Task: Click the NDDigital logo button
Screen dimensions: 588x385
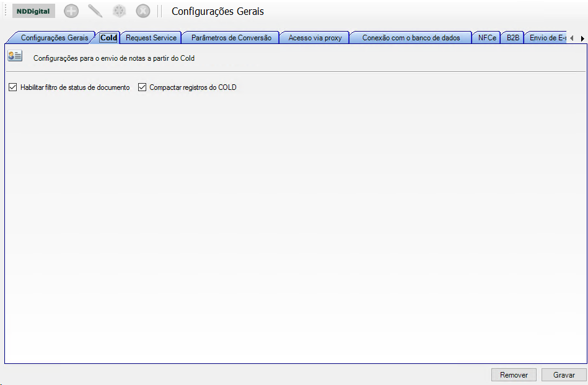Action: pyautogui.click(x=33, y=11)
